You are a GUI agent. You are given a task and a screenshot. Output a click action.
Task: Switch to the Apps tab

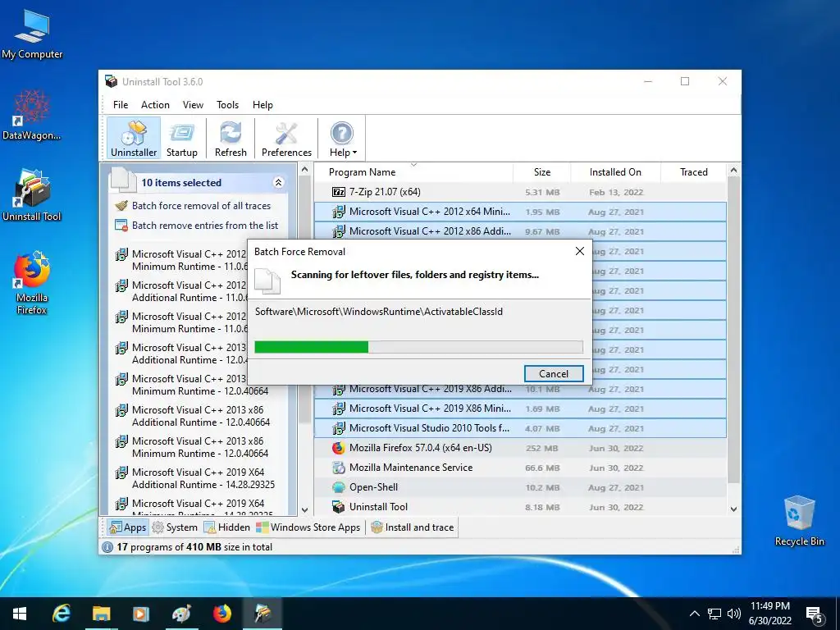click(127, 527)
